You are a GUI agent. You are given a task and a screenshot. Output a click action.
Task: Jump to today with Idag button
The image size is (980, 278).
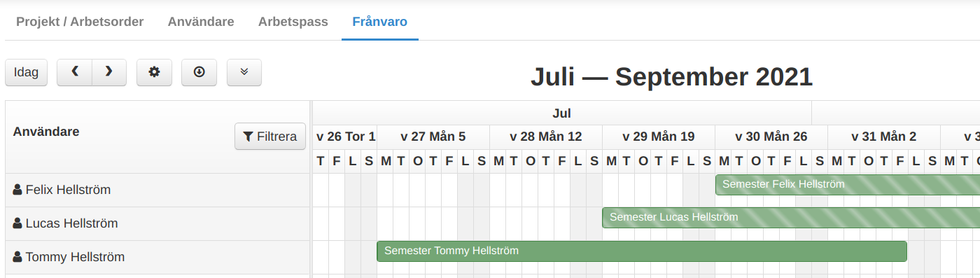pyautogui.click(x=27, y=72)
